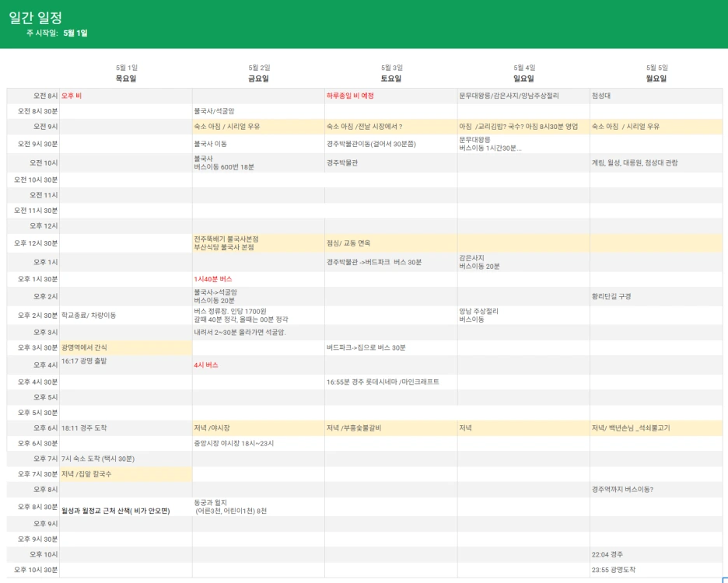Select the '22:04 경주' cell

(x=656, y=554)
